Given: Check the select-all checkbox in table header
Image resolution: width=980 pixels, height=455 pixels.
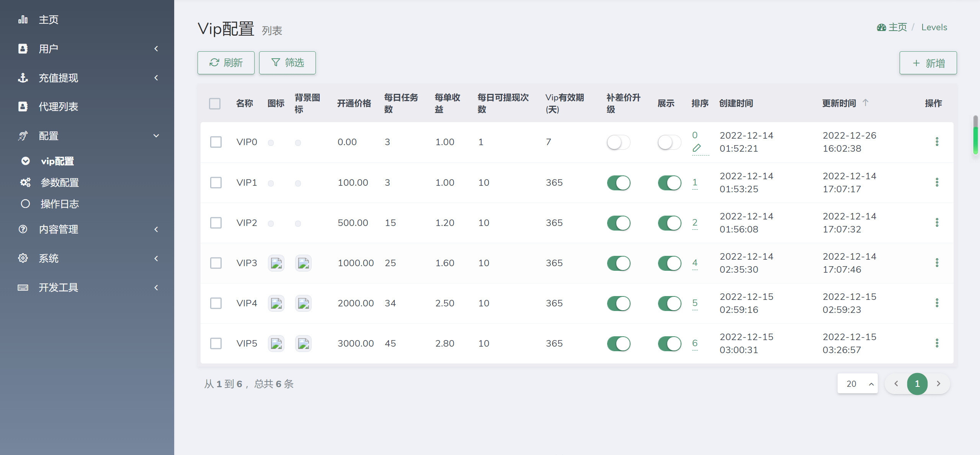Looking at the screenshot, I should click(x=215, y=103).
